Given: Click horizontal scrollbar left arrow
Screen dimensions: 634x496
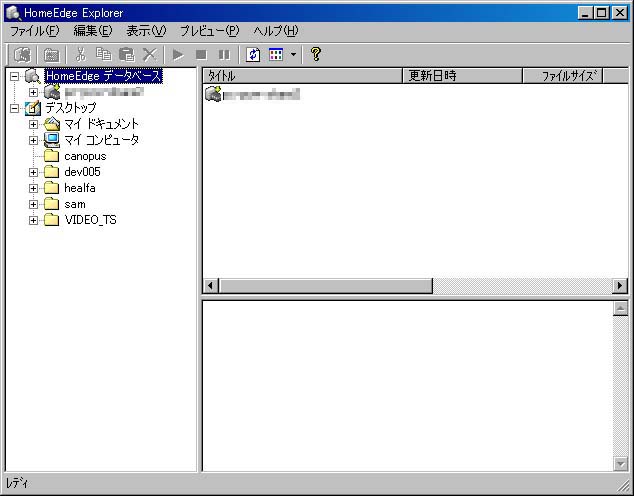Looking at the screenshot, I should [210, 286].
